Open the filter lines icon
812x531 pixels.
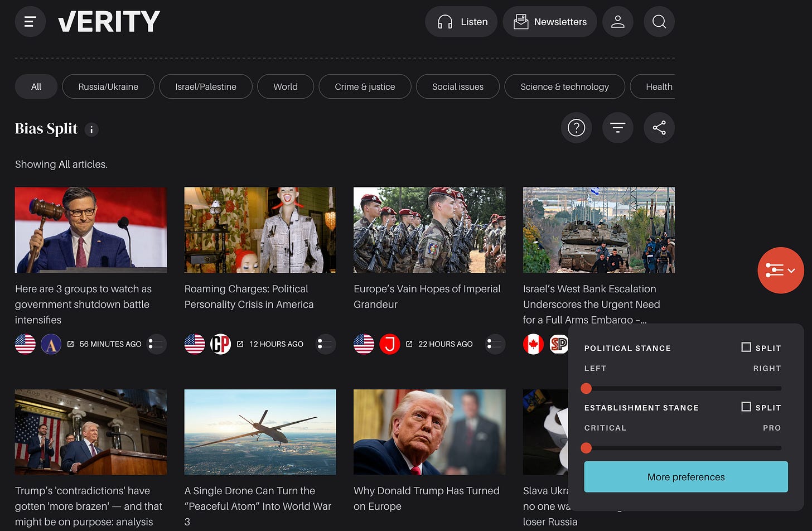(617, 128)
